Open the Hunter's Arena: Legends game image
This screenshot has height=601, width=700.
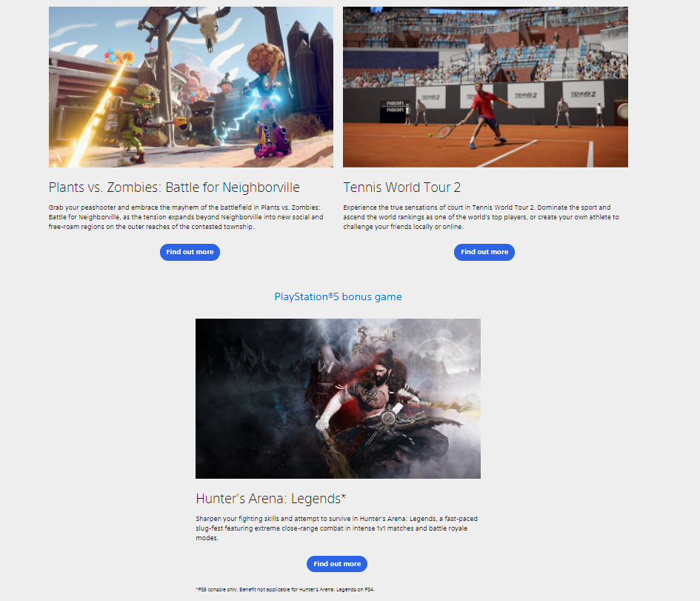(x=338, y=398)
